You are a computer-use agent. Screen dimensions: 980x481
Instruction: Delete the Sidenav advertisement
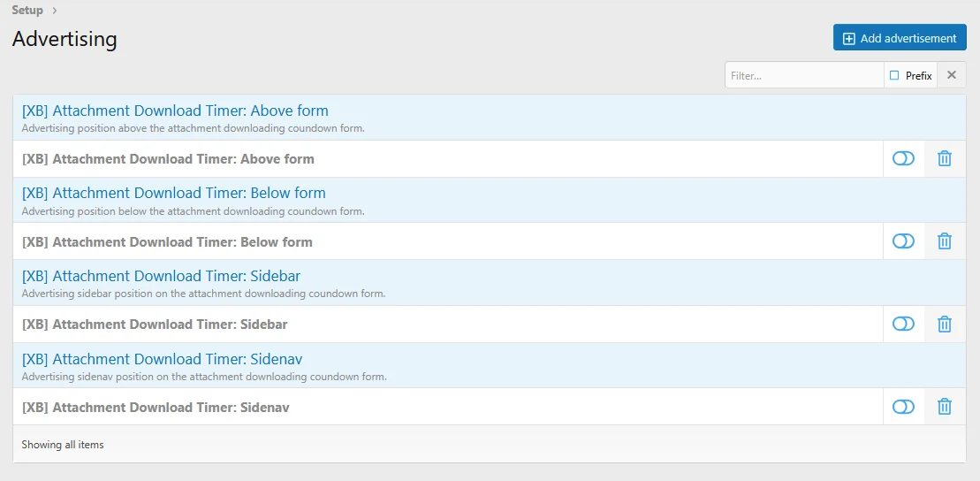pyautogui.click(x=945, y=408)
